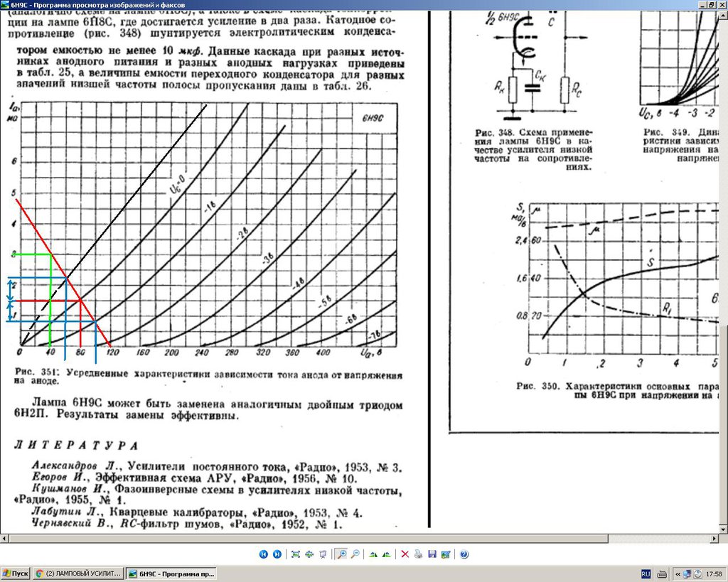Start the slide show

click(x=323, y=554)
